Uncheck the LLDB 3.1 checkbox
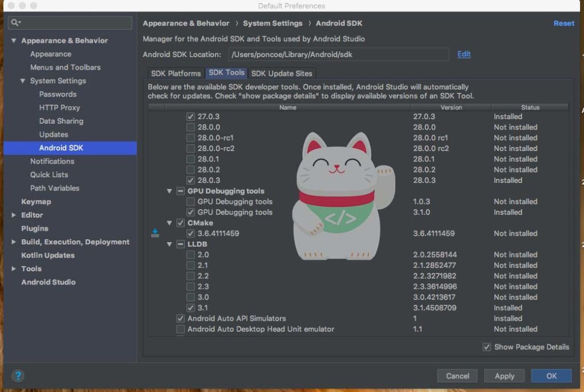This screenshot has width=584, height=392. [190, 308]
